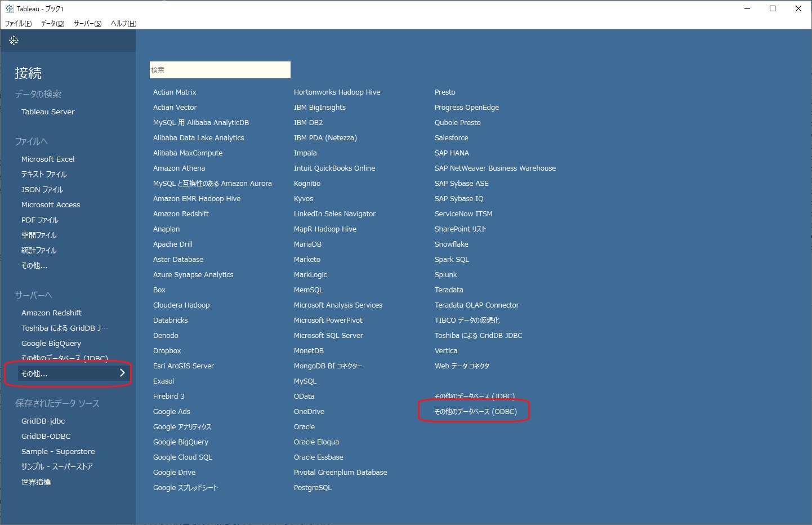
Task: Select JSON ファイル connection
Action: (x=42, y=190)
